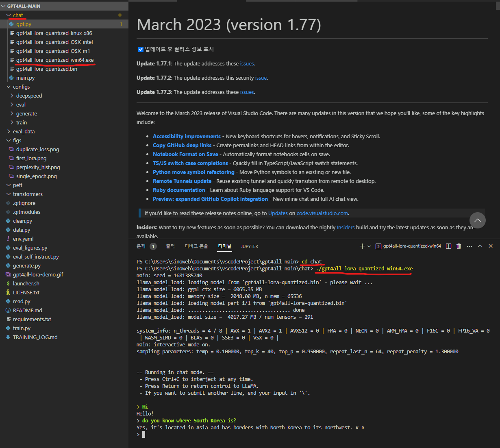Switch to the 문제 (Problems) tab
This screenshot has height=448, width=500.
(141, 246)
